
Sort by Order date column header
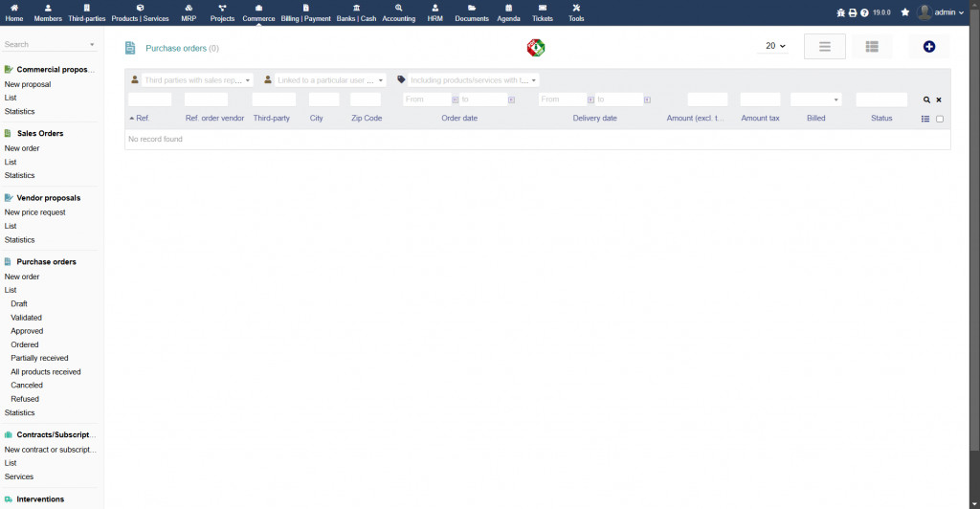459,118
